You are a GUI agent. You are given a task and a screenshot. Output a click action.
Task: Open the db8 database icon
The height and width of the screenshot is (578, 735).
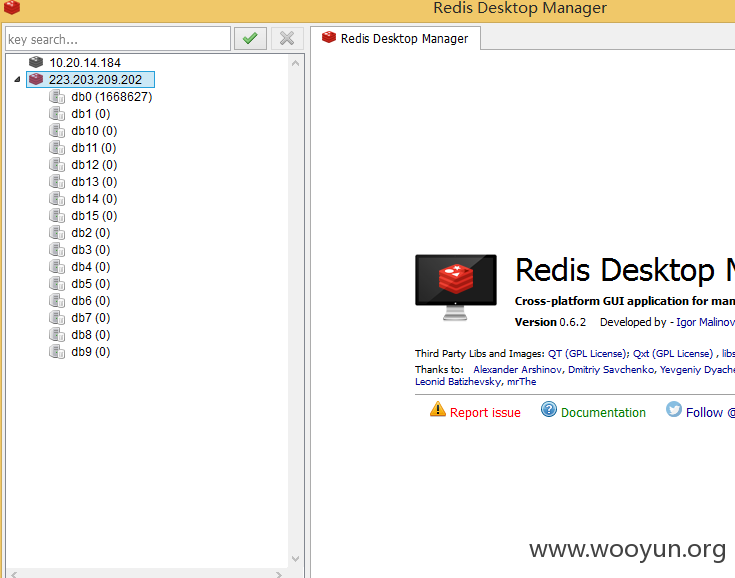[x=57, y=335]
